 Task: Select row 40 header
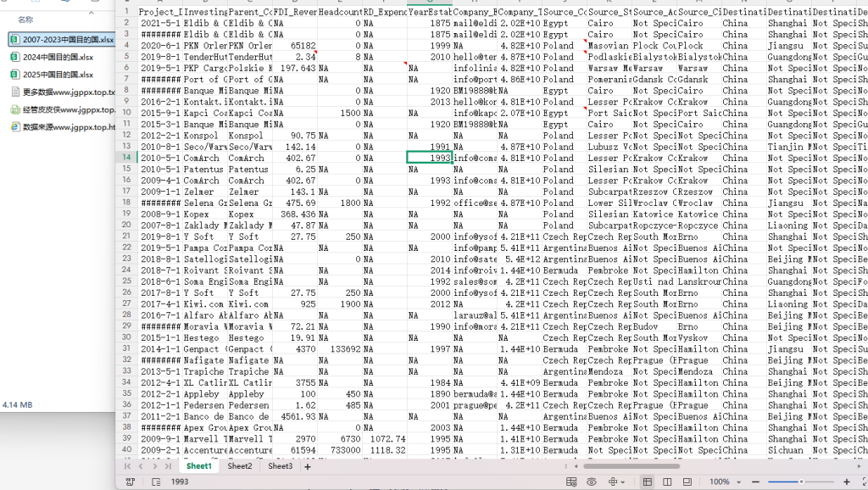point(126,449)
